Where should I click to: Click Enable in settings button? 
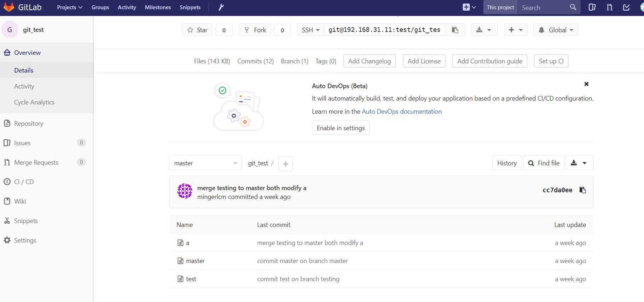[341, 128]
